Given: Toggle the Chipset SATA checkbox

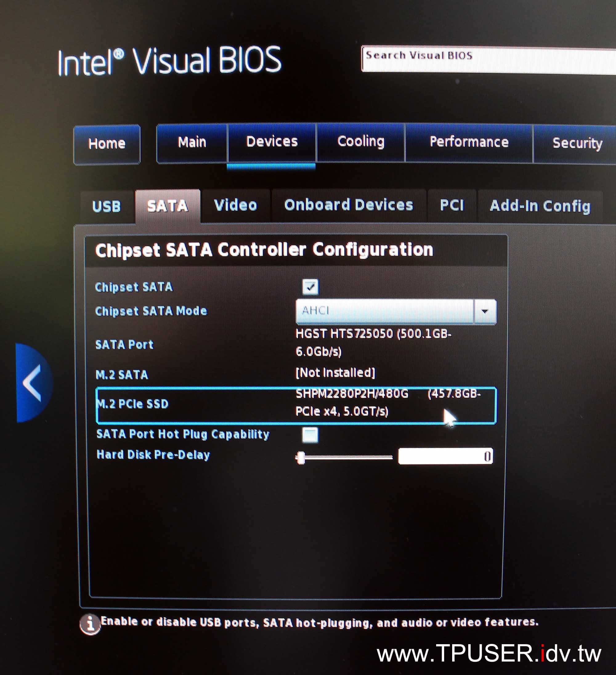Looking at the screenshot, I should coord(310,287).
